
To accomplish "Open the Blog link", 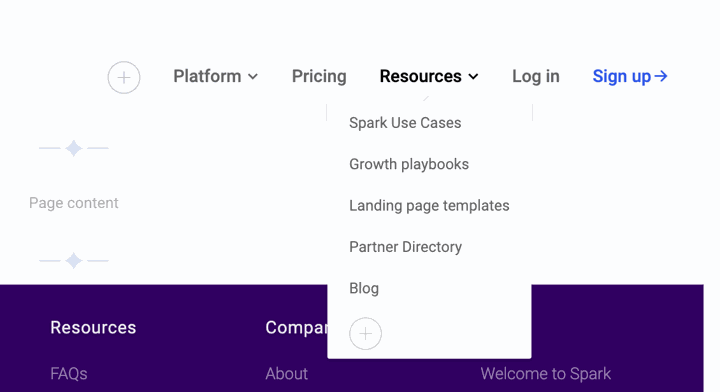I will tap(364, 288).
